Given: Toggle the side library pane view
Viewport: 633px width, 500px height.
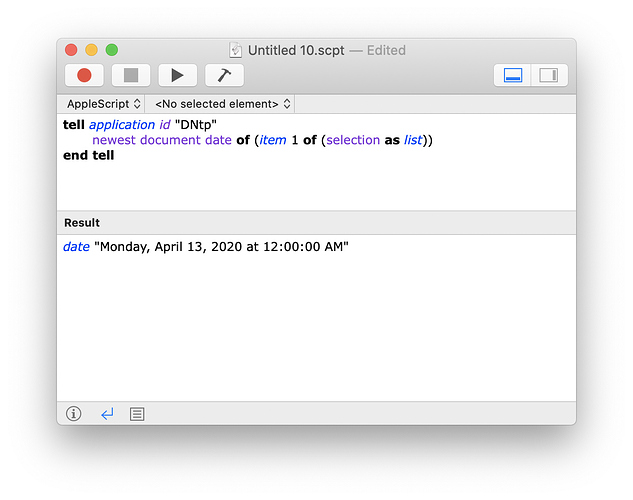Looking at the screenshot, I should tap(548, 75).
